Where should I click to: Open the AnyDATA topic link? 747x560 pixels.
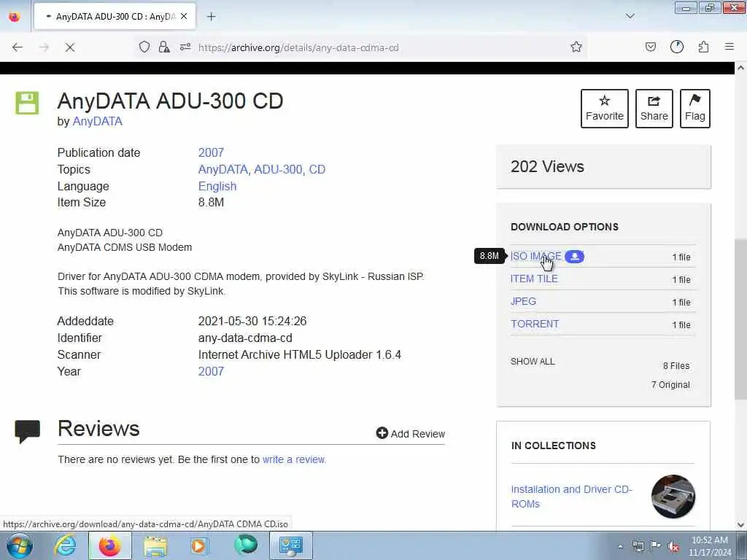[222, 169]
